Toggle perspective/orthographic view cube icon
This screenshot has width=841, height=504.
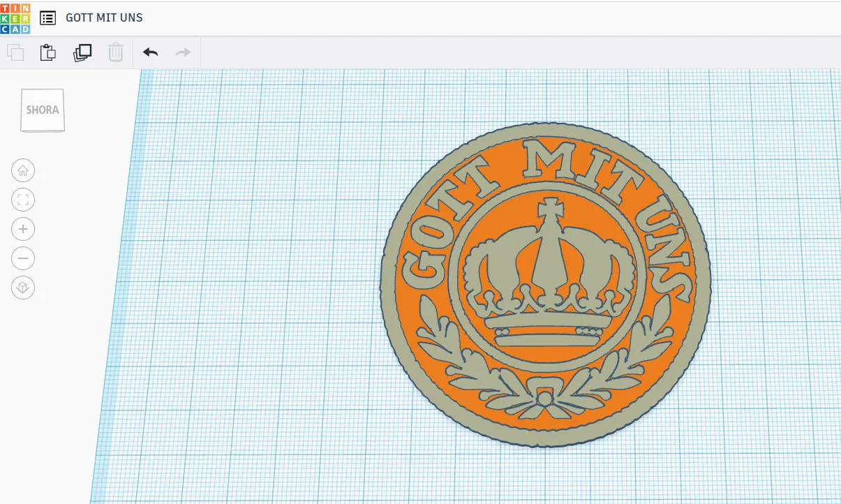pyautogui.click(x=23, y=288)
